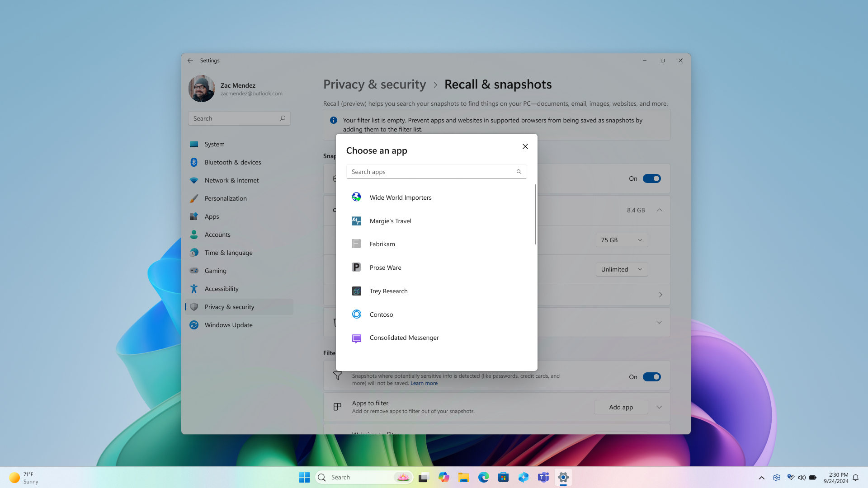The width and height of the screenshot is (868, 488).
Task: Click the Margie's Travel app icon
Action: click(x=356, y=221)
